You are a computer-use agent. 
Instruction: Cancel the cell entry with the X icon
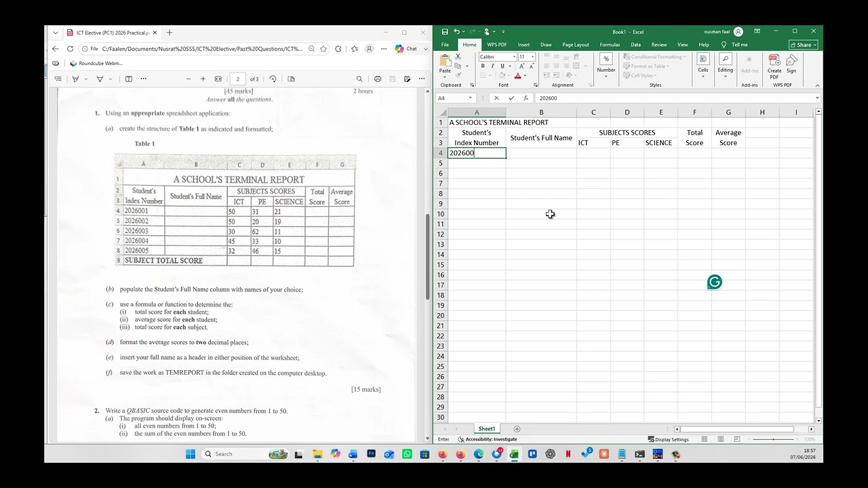coord(496,98)
